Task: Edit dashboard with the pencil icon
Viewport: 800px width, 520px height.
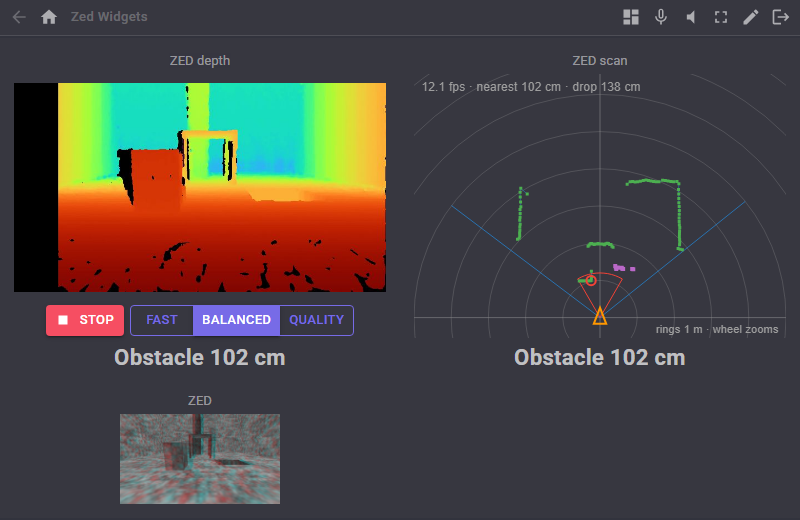Action: [751, 17]
